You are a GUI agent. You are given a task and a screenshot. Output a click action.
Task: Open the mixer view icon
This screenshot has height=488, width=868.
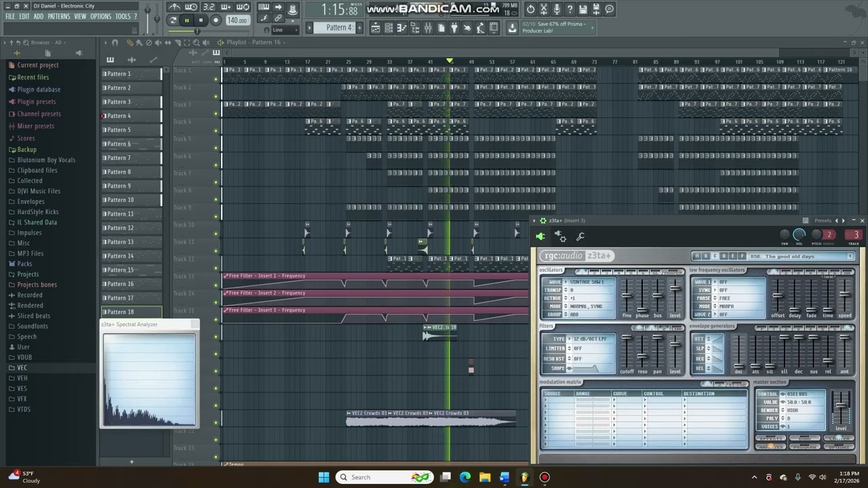(x=428, y=28)
